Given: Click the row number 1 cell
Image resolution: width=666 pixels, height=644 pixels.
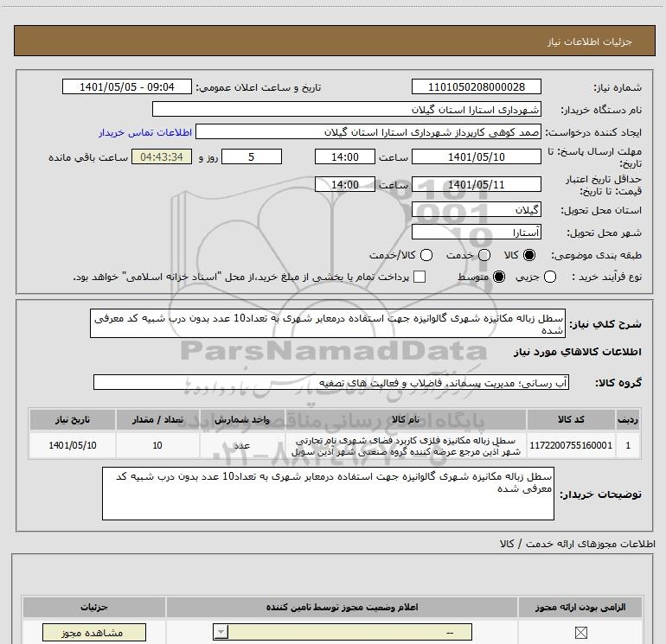Looking at the screenshot, I should click(x=628, y=445).
